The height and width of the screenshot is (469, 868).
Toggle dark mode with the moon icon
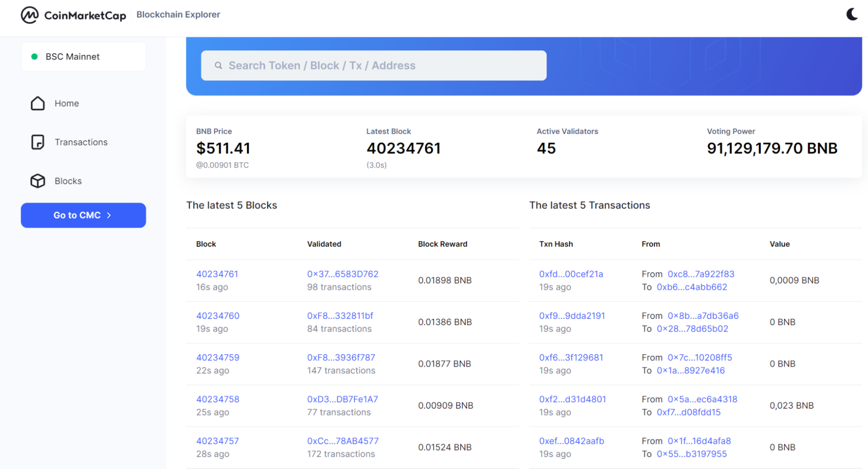(x=852, y=14)
